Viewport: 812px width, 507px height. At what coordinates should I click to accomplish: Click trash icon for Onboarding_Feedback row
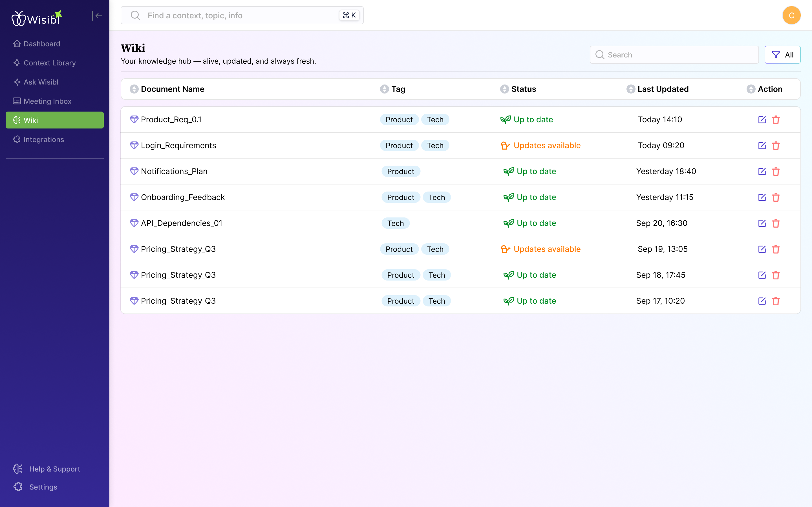point(776,197)
